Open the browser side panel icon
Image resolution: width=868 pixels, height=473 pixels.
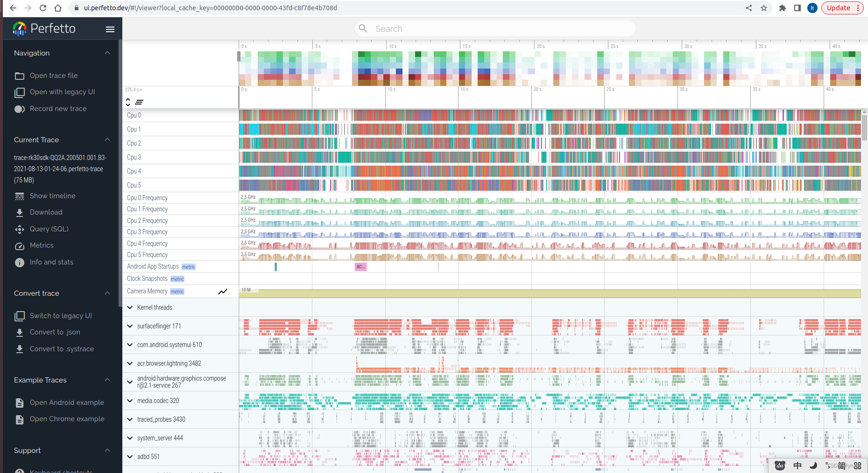[797, 8]
